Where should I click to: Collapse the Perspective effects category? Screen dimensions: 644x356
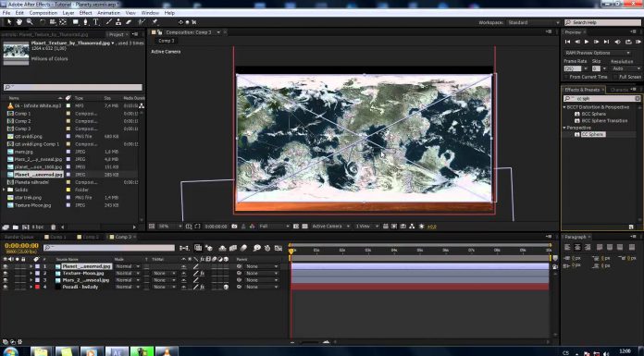coord(564,128)
